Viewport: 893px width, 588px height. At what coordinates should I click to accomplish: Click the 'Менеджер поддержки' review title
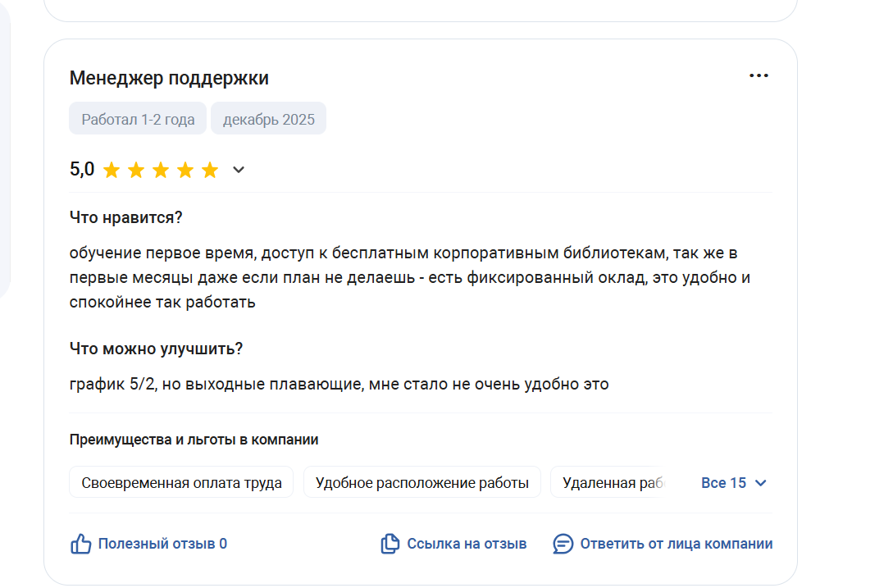pyautogui.click(x=169, y=78)
